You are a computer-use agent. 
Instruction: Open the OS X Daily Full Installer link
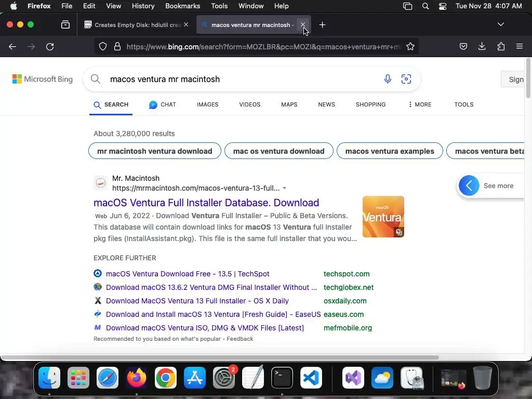(x=197, y=301)
